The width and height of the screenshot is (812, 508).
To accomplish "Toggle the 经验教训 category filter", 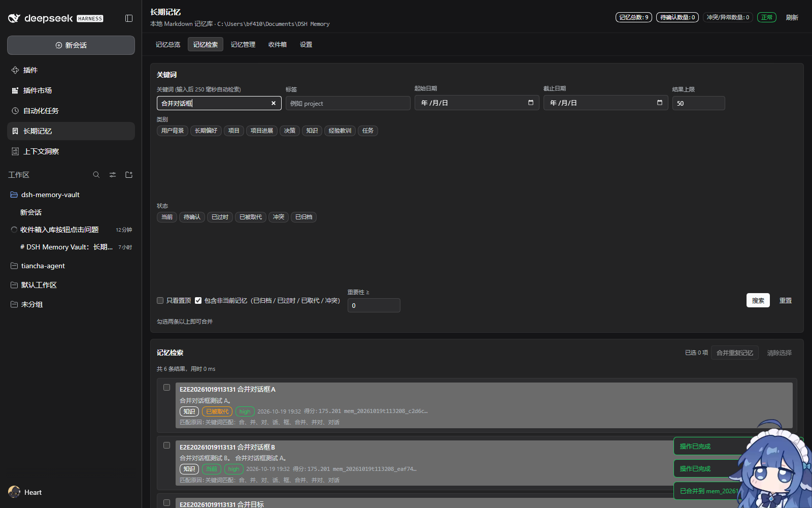I will [x=340, y=131].
